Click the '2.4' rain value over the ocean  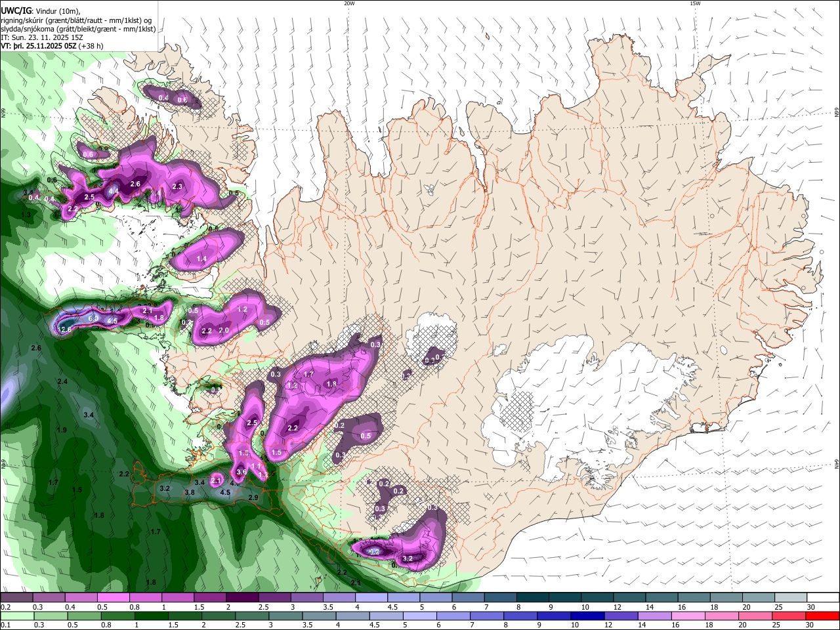coord(62,381)
